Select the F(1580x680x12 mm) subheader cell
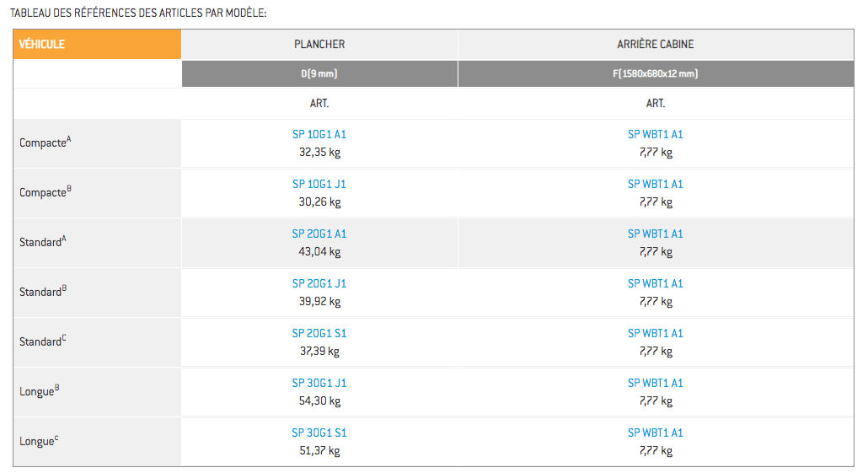The image size is (868, 473). point(655,74)
